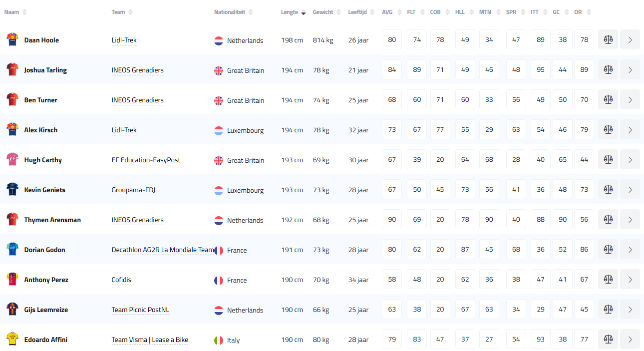644x351 pixels.
Task: Compare Thymen Arensman using the scales icon
Action: pos(608,220)
